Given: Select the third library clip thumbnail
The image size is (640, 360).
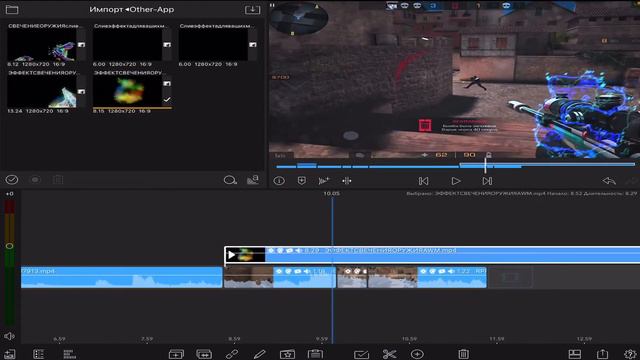Looking at the screenshot, I should pos(213,45).
